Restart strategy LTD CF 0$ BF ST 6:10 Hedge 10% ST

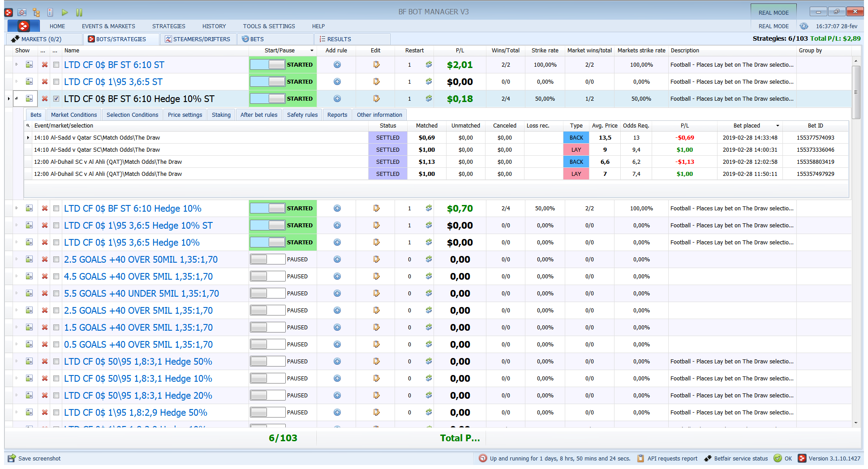pos(429,98)
